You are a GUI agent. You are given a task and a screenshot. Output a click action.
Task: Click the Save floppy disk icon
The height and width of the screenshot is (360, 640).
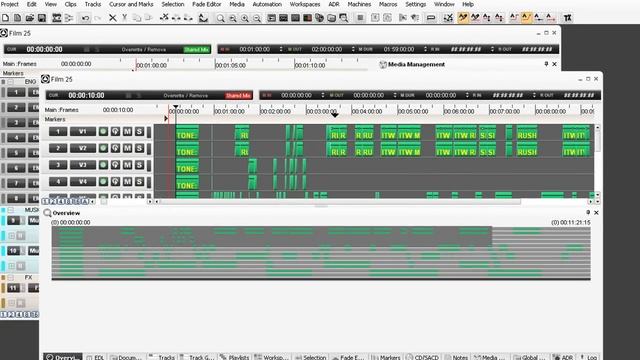[x=42, y=18]
